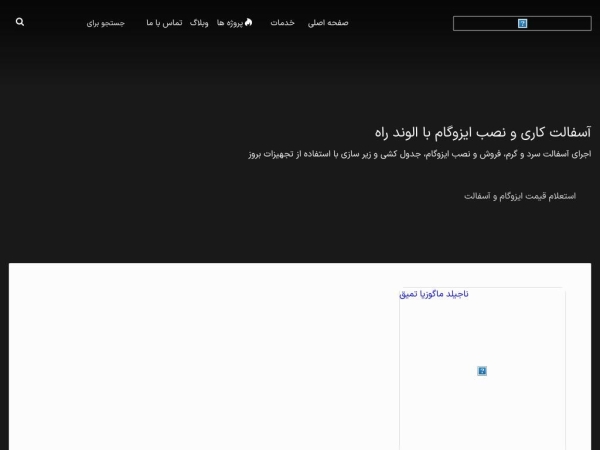This screenshot has height=450, width=600.
Task: Click the broken logo image in header
Action: point(522,23)
